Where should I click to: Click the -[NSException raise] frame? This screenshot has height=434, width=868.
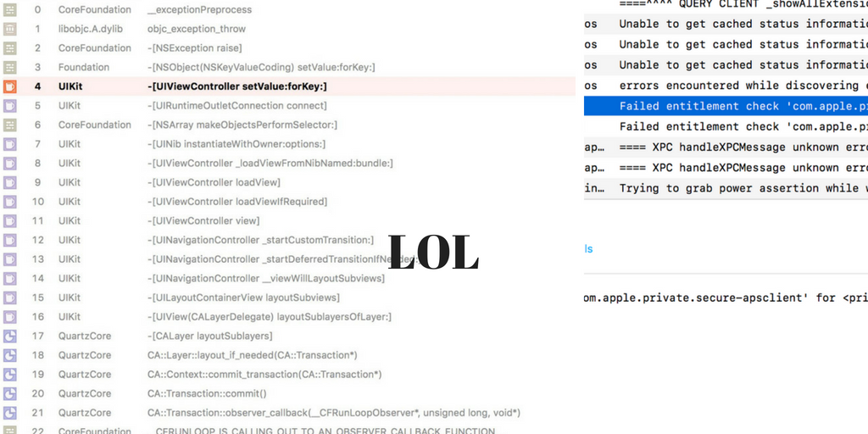[x=194, y=48]
